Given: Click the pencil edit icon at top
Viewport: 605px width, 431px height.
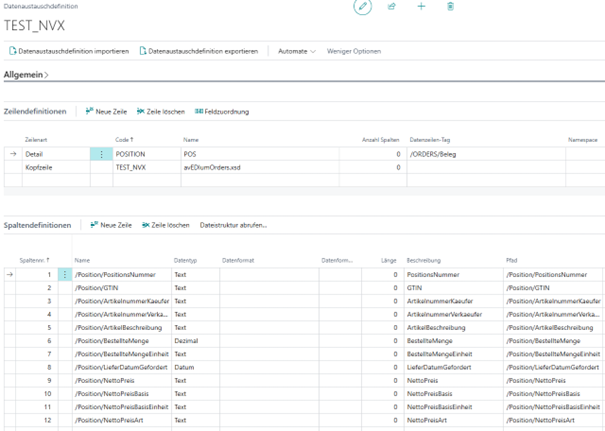Looking at the screenshot, I should (x=362, y=7).
